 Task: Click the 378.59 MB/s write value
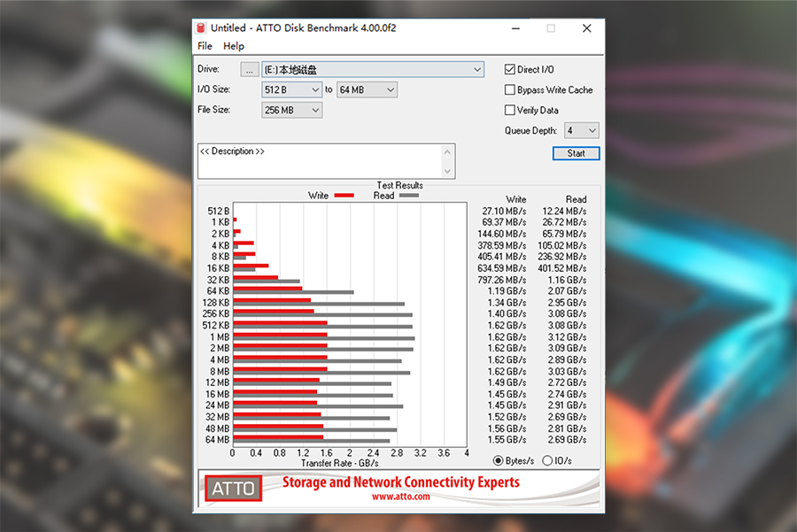(x=502, y=245)
